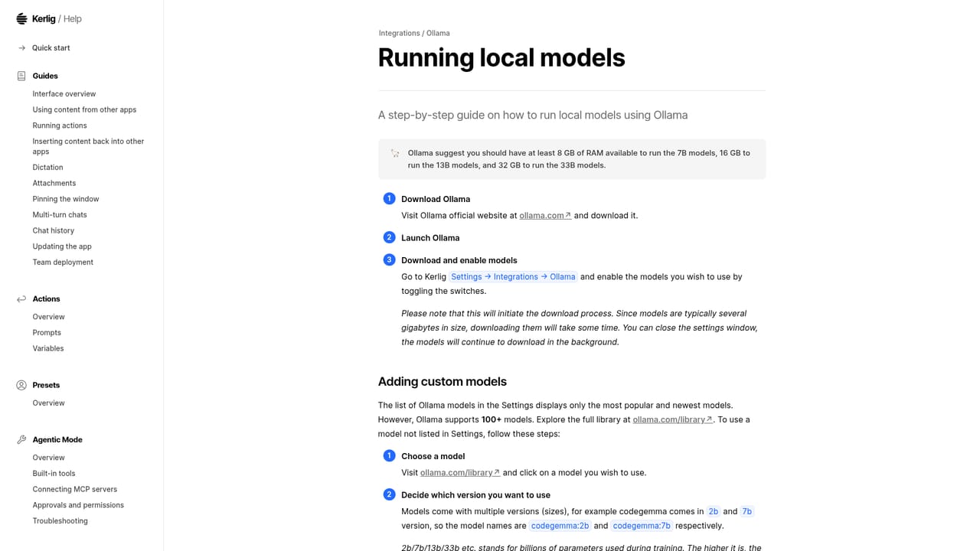
Task: Click the Kerlig brand name link
Action: [44, 19]
